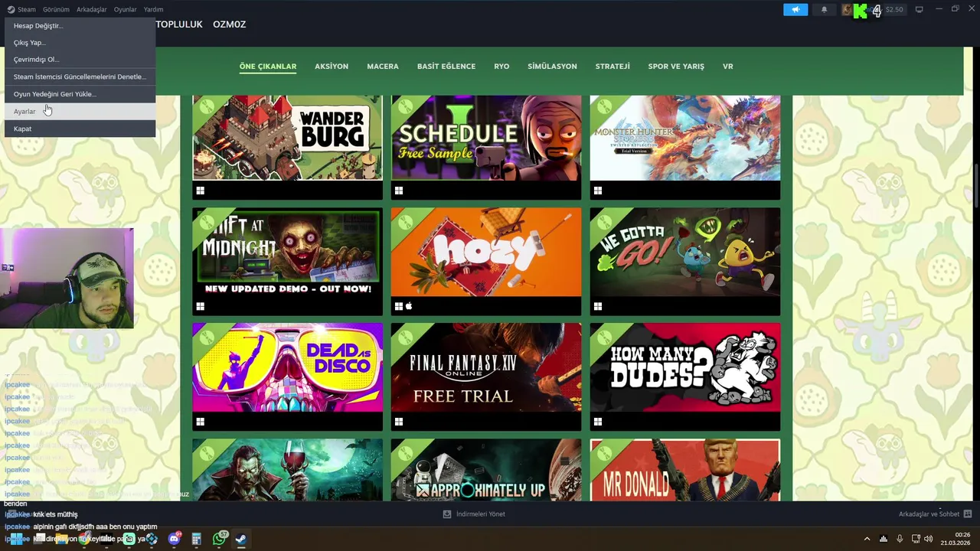Open the How Many Dudes? game card
Image resolution: width=980 pixels, height=551 pixels.
685,377
